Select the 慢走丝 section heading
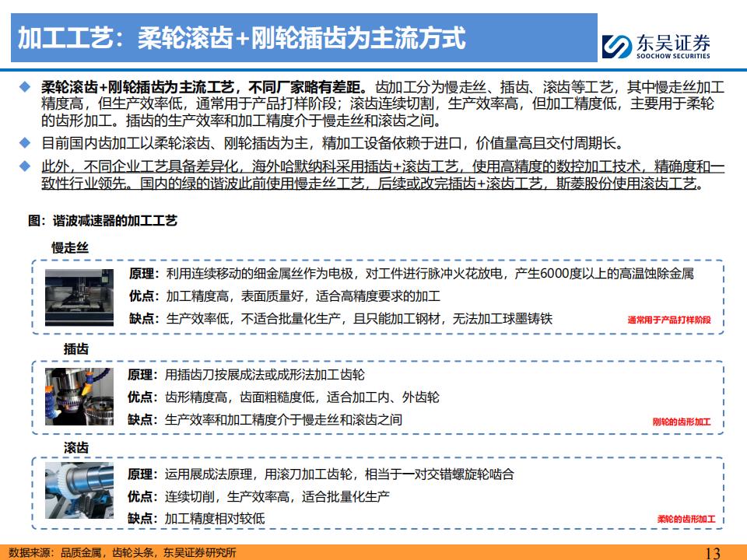Image resolution: width=747 pixels, height=560 pixels. [70, 247]
